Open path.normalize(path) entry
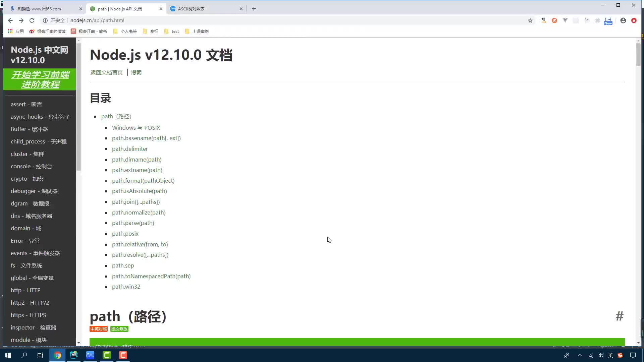The image size is (644, 362). [x=139, y=213]
